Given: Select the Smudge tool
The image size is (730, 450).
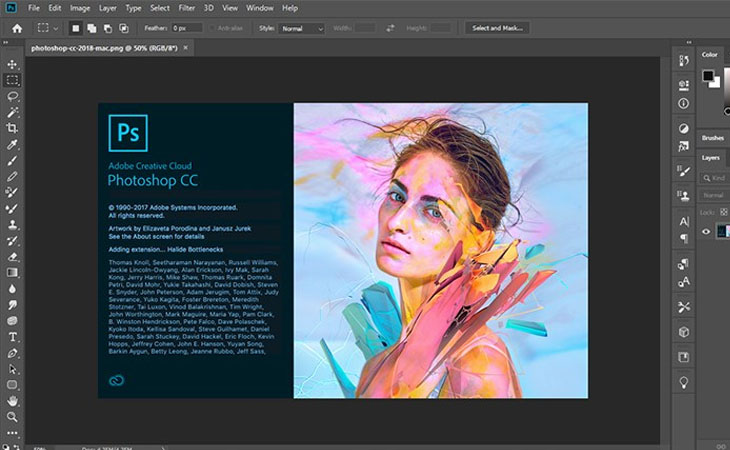Looking at the screenshot, I should tap(12, 305).
